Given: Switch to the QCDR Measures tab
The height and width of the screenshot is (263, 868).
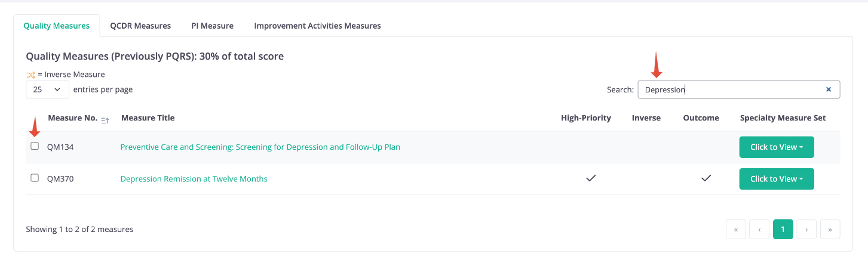Looking at the screenshot, I should tap(140, 26).
